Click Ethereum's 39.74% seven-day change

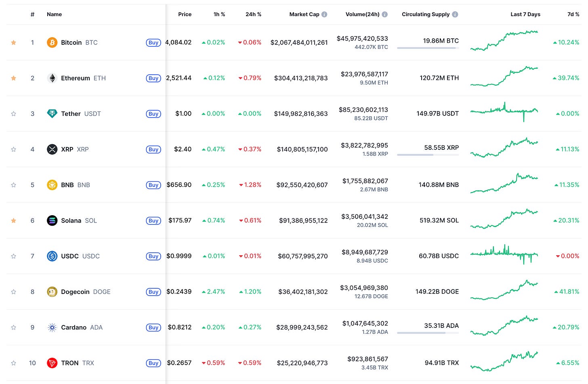[x=566, y=78]
